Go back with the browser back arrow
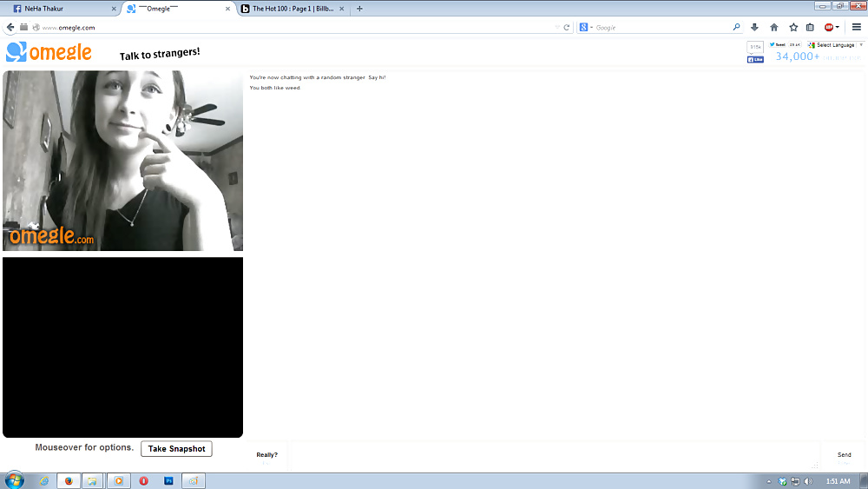 tap(10, 27)
